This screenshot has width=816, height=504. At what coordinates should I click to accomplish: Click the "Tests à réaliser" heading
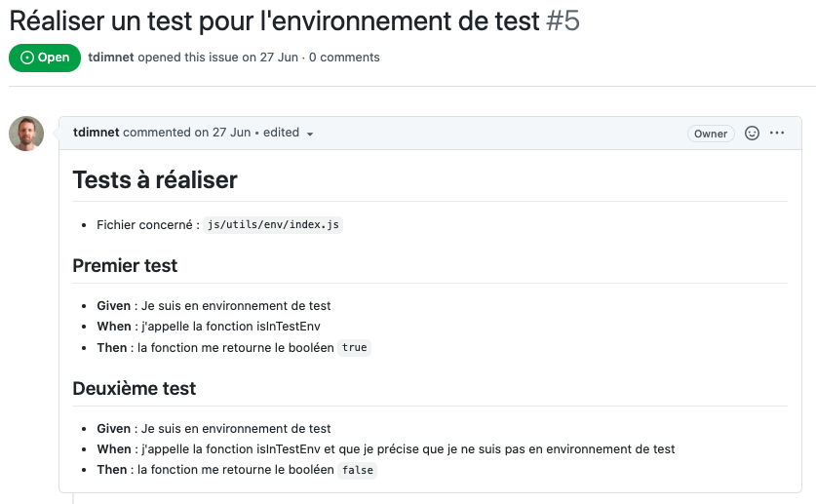click(155, 180)
